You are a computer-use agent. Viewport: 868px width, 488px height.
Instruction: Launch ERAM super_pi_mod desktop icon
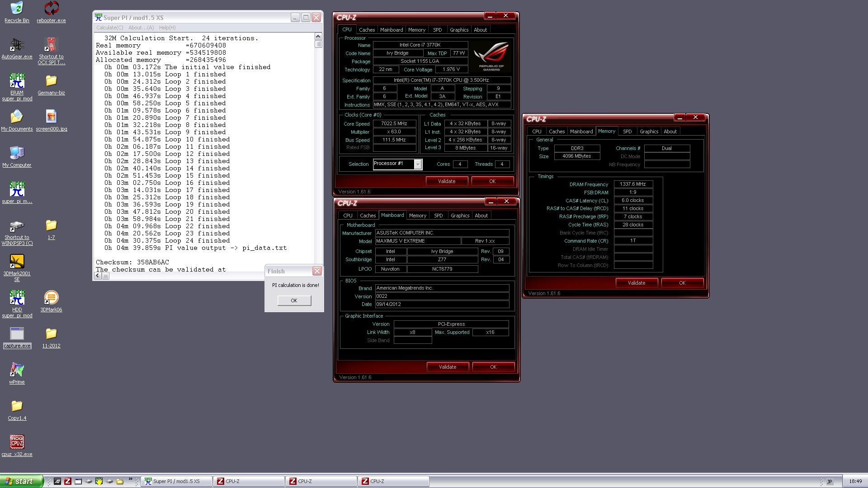click(17, 87)
